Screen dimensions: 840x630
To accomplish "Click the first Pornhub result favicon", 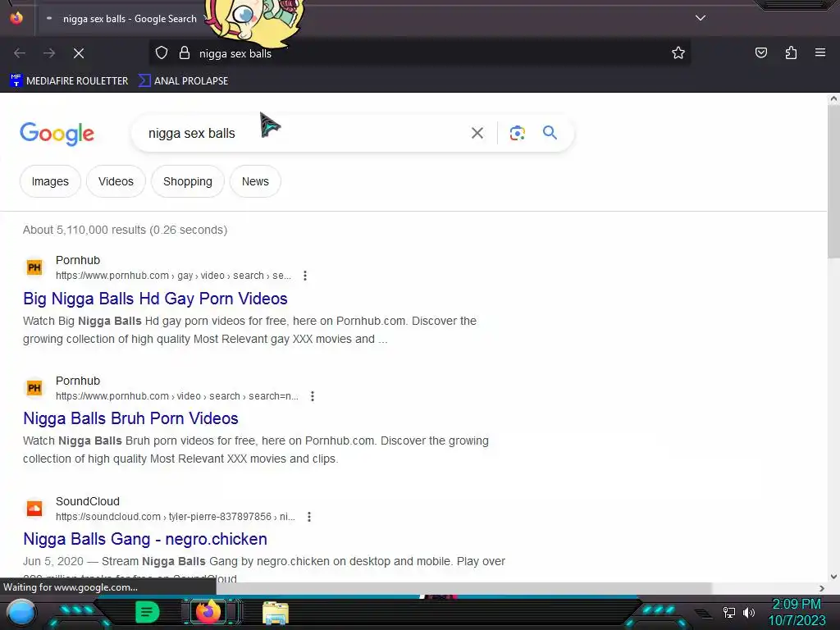I will [34, 267].
